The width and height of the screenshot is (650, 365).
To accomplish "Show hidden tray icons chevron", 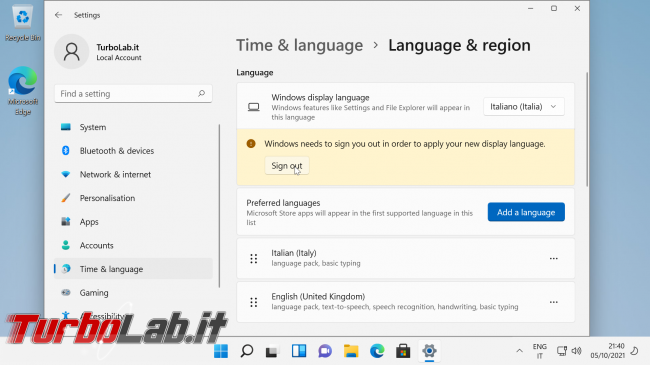I will coord(519,351).
